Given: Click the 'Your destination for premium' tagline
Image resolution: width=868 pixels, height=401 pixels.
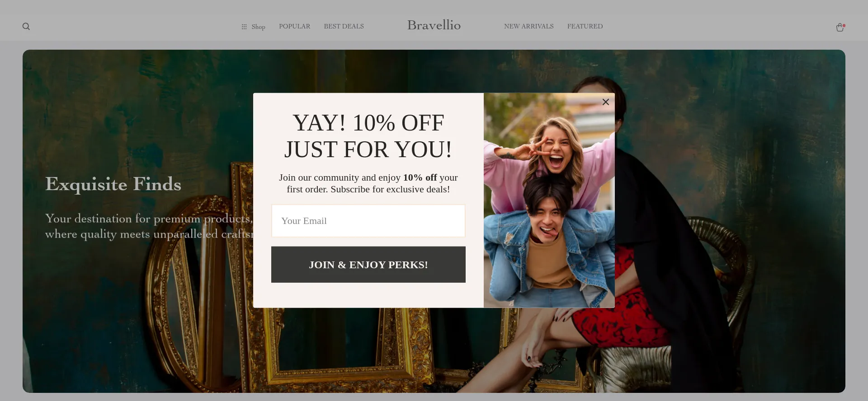Looking at the screenshot, I should [149, 226].
